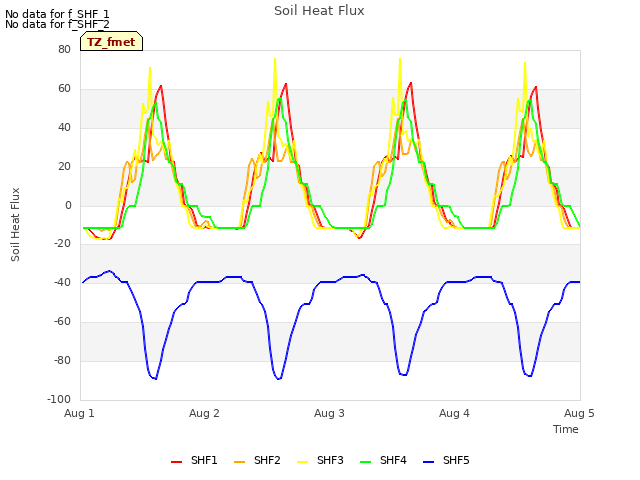The height and width of the screenshot is (480, 640).
Task: Toggle SHF2 series in the legend
Action: tap(258, 460)
